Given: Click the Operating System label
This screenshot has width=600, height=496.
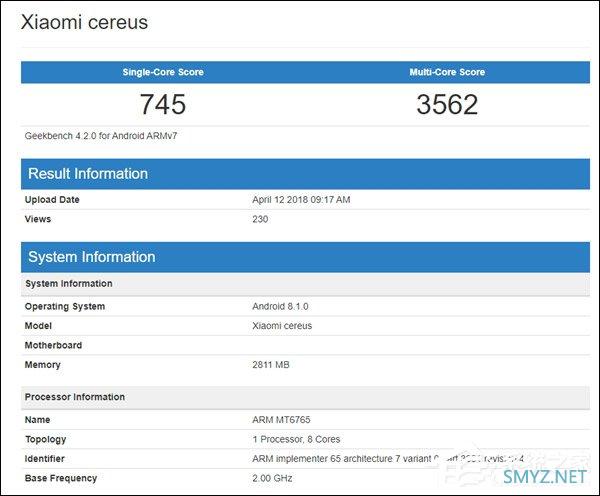Looking at the screenshot, I should pyautogui.click(x=65, y=307).
